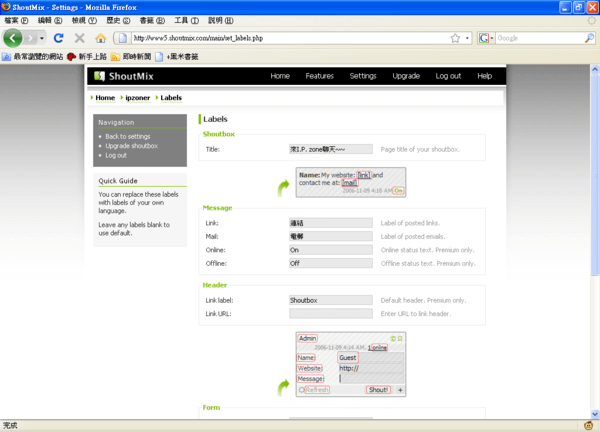This screenshot has width=600, height=432.
Task: Click the Message field in preview
Action: click(370, 378)
